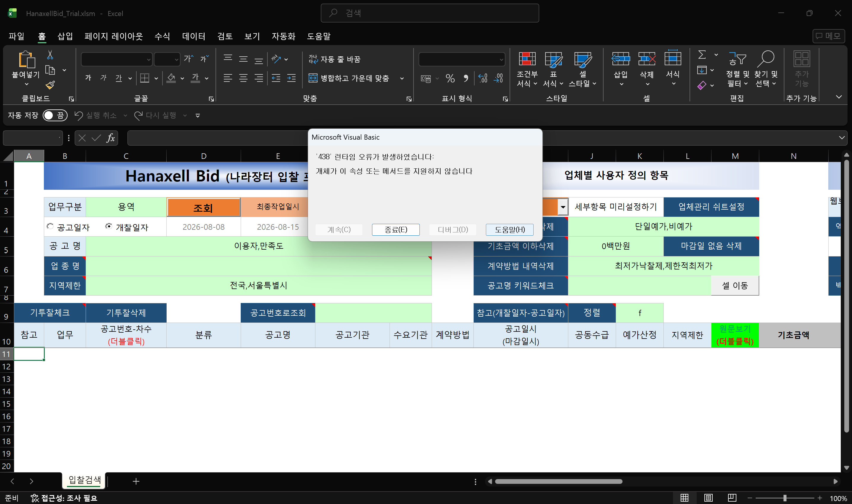
Task: Expand the formula bar
Action: tap(841, 138)
